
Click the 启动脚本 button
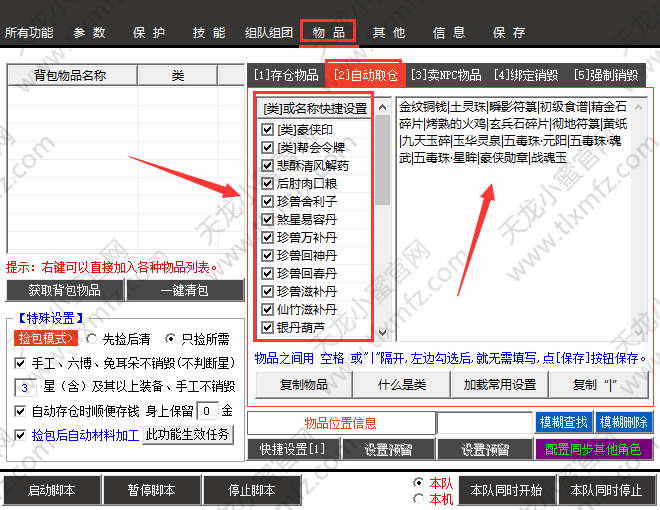52,490
